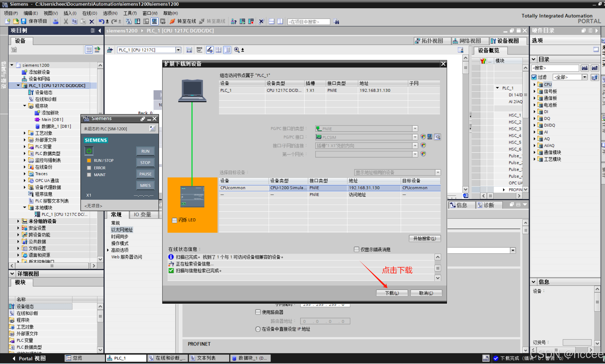
Task: Click the zoom magnifier icon in device view
Action: click(x=237, y=50)
